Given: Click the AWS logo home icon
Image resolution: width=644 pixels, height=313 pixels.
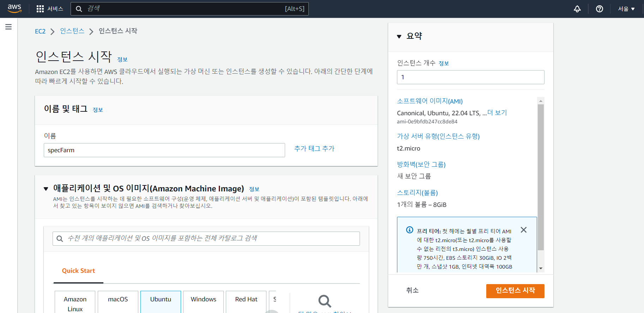Looking at the screenshot, I should pos(14,8).
